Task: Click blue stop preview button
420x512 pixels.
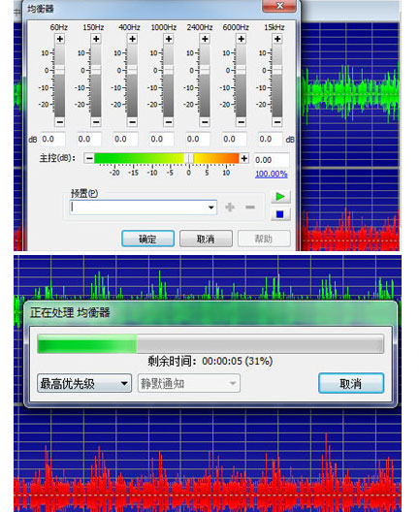Action: click(280, 214)
